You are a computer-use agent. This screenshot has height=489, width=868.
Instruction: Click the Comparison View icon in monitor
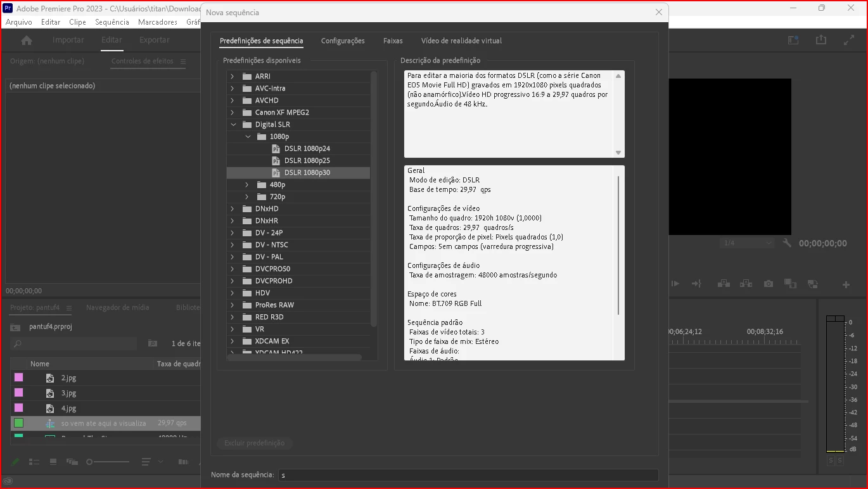point(790,284)
